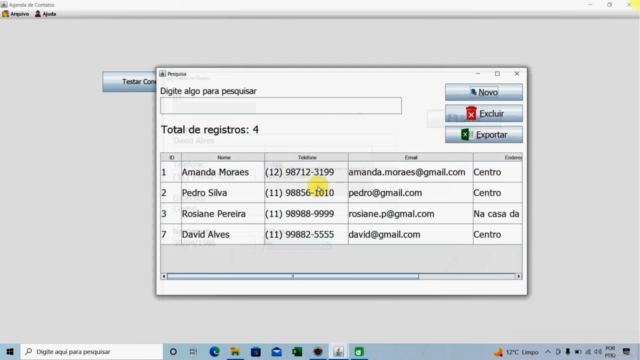The width and height of the screenshot is (640, 360).
Task: Click the ID cell with value 7
Action: tap(171, 234)
